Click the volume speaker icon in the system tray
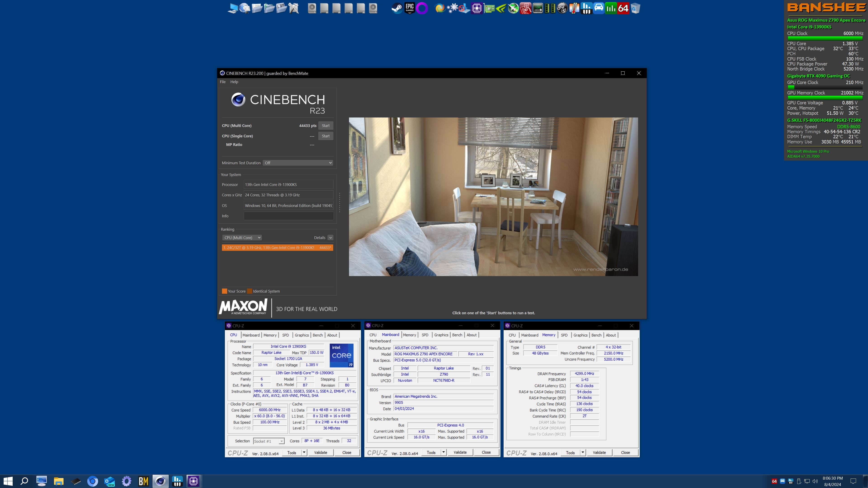This screenshot has width=868, height=488. coord(815,481)
